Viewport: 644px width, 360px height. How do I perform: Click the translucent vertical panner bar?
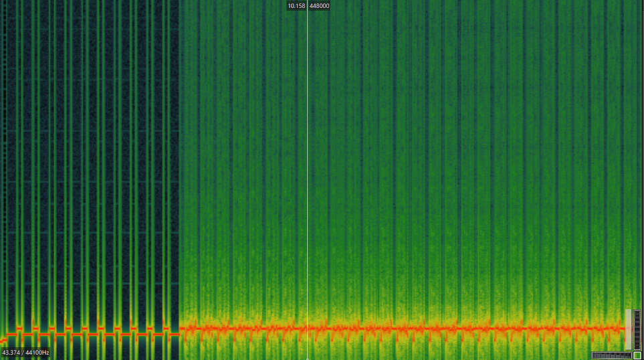[x=629, y=330]
